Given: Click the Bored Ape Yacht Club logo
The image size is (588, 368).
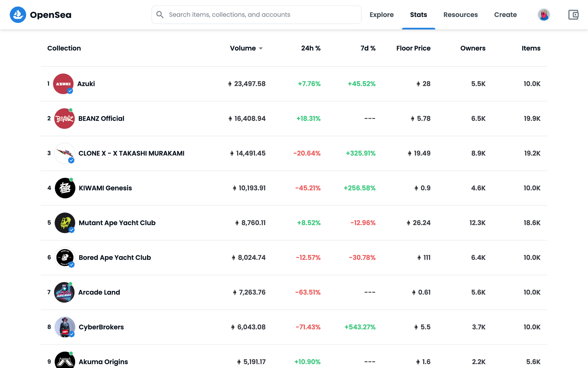Looking at the screenshot, I should (x=65, y=258).
